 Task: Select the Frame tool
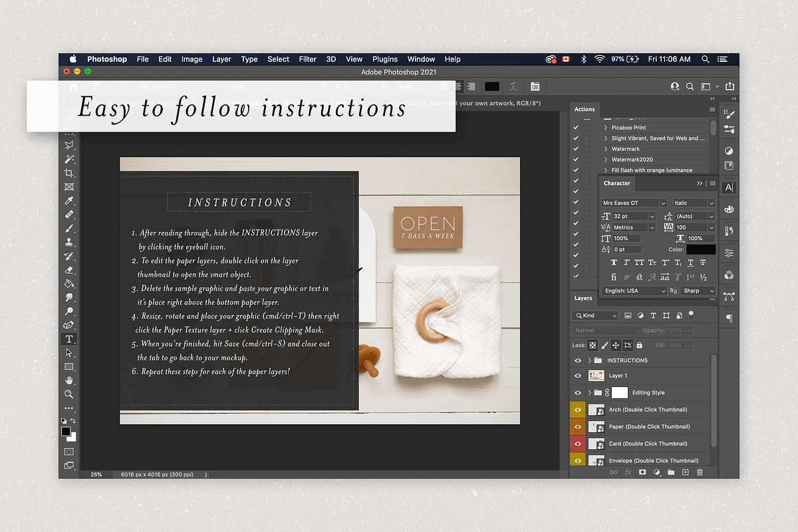point(69,188)
